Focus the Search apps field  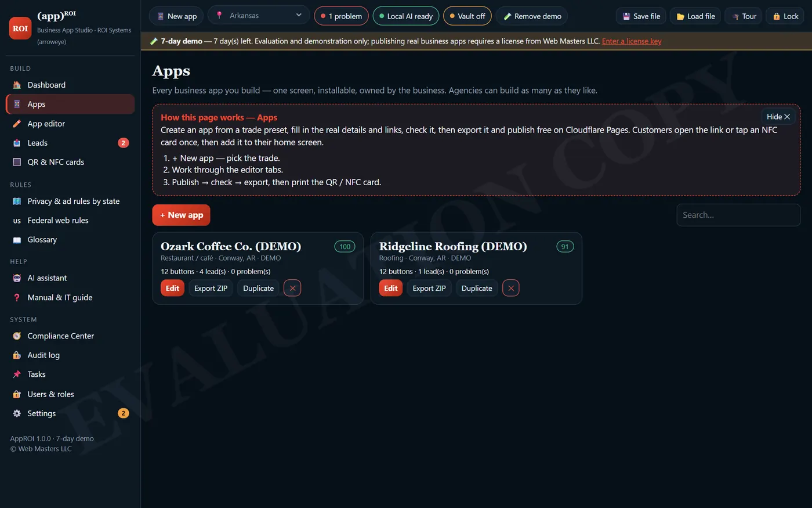738,215
